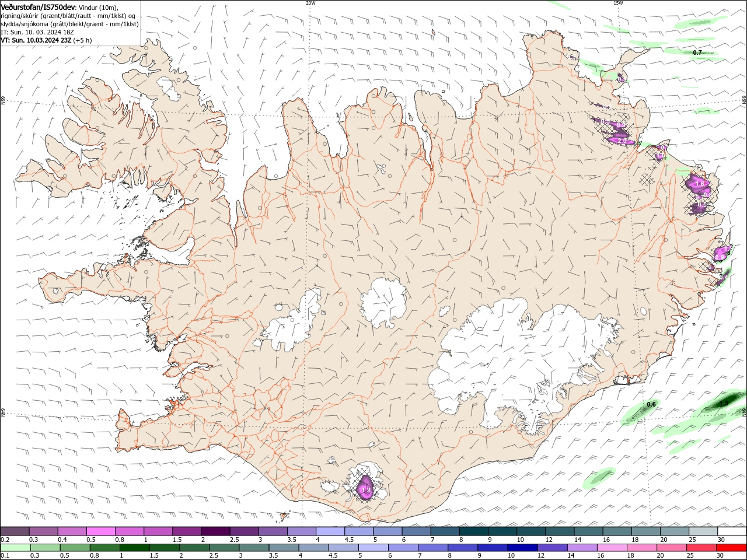Click the Veðurstofan/IS750dev title text
Image resolution: width=747 pixels, height=560 pixels.
pos(38,7)
